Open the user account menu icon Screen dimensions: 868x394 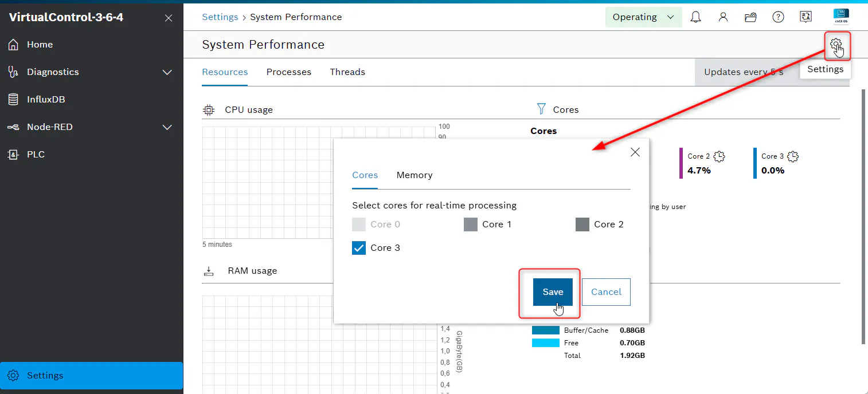point(723,17)
